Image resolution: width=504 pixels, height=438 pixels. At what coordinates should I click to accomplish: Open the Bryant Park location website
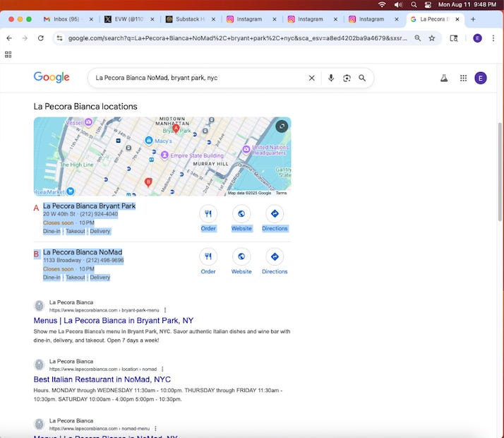click(241, 219)
